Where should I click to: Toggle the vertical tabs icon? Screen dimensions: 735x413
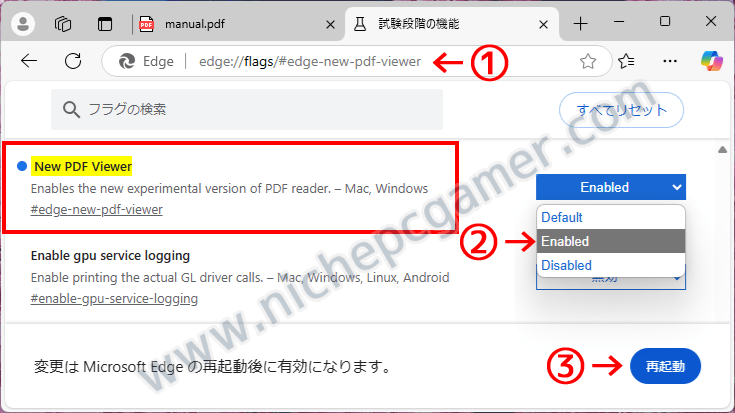[105, 24]
